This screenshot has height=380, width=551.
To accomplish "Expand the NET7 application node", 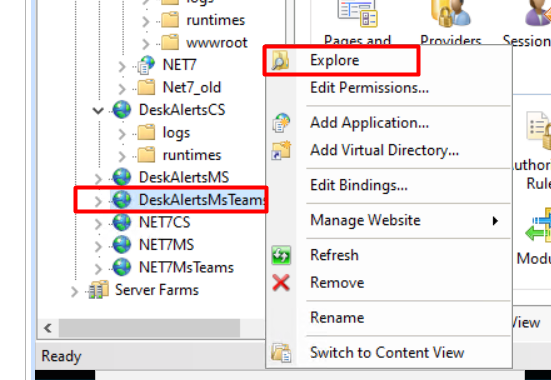I will [x=122, y=66].
